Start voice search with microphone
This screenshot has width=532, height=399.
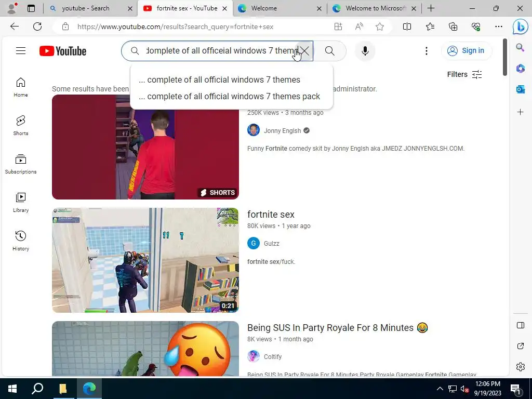click(365, 51)
